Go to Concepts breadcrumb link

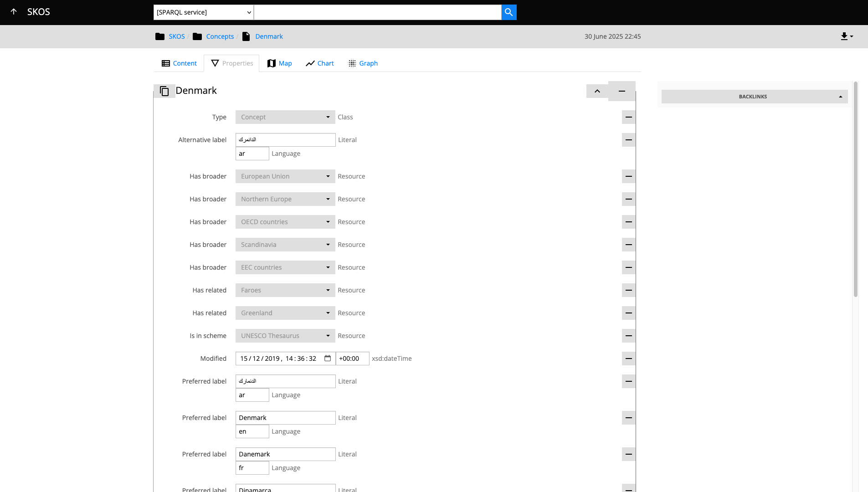coord(220,36)
